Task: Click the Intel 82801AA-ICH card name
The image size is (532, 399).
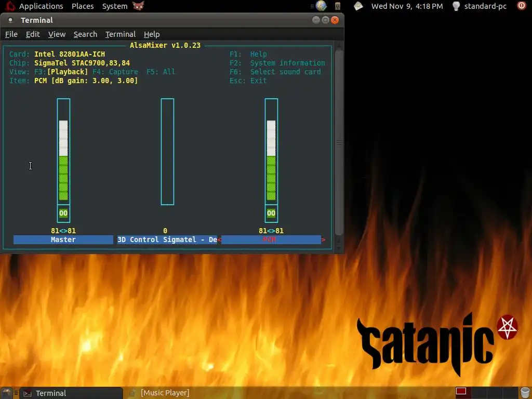Action: pos(70,54)
